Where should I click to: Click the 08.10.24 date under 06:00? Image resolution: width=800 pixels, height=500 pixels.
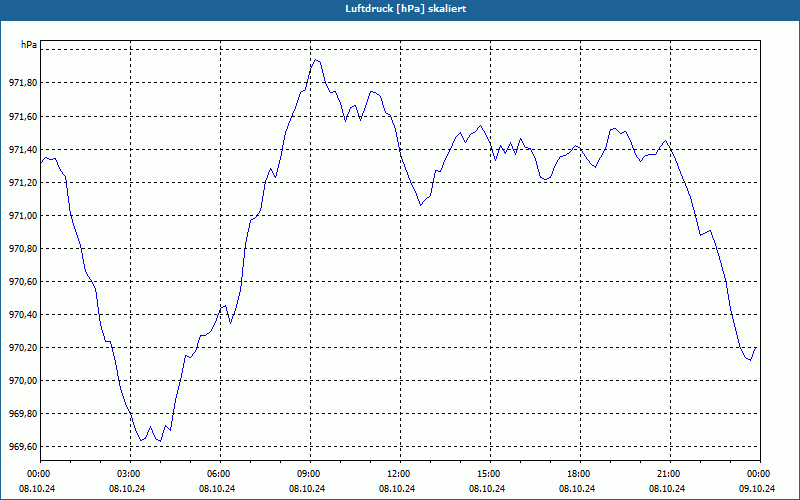click(218, 488)
